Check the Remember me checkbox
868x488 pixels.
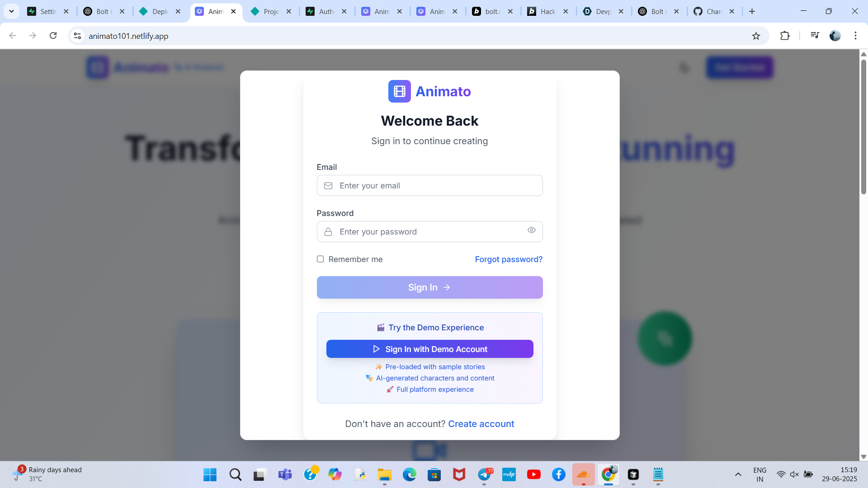[x=320, y=259]
